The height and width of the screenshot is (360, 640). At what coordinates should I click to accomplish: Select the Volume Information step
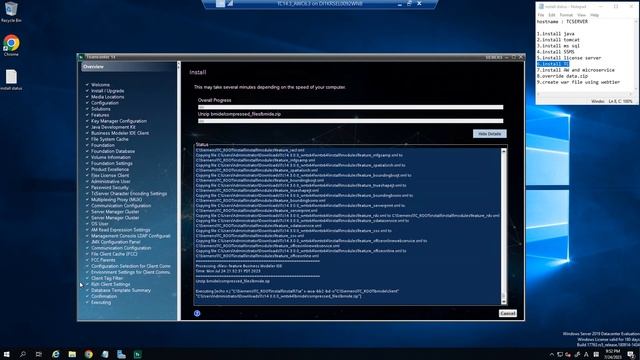(111, 157)
